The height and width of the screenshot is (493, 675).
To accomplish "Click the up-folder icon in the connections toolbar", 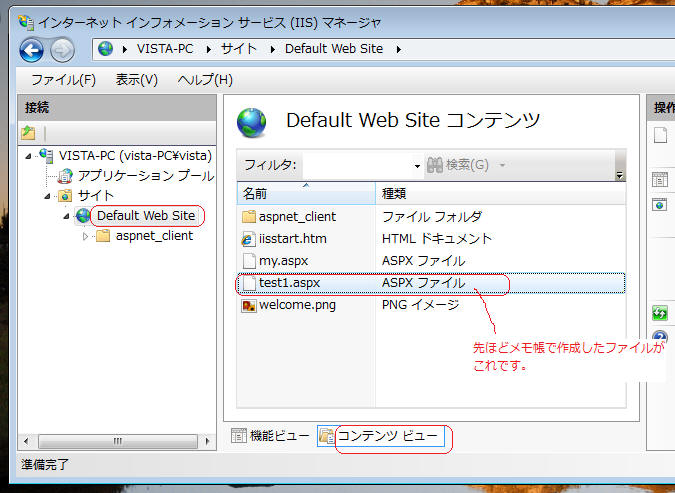I will (x=28, y=133).
